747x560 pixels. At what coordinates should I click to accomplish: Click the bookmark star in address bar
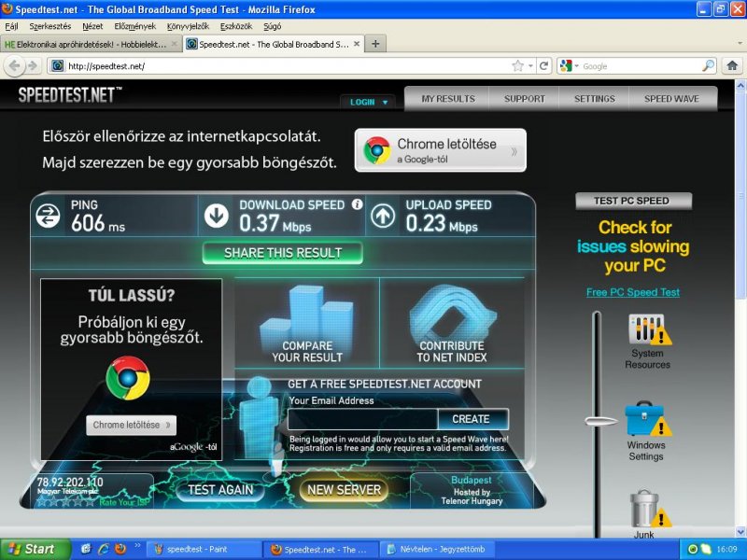518,66
